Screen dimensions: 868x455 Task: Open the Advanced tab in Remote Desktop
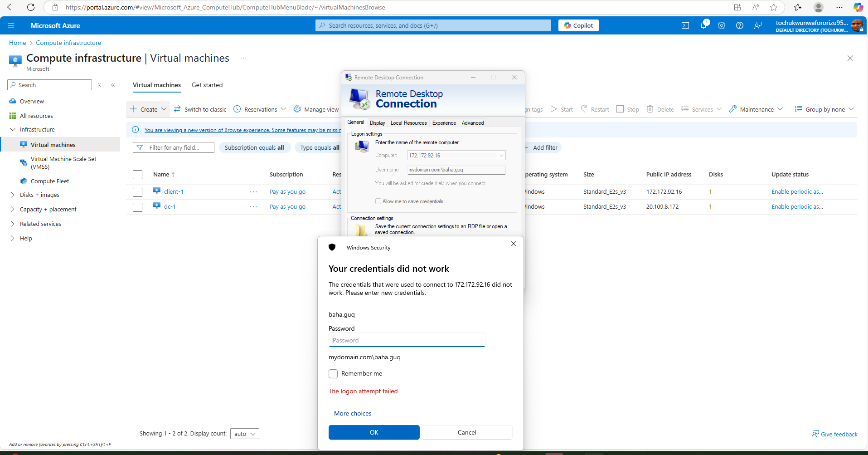(x=473, y=123)
